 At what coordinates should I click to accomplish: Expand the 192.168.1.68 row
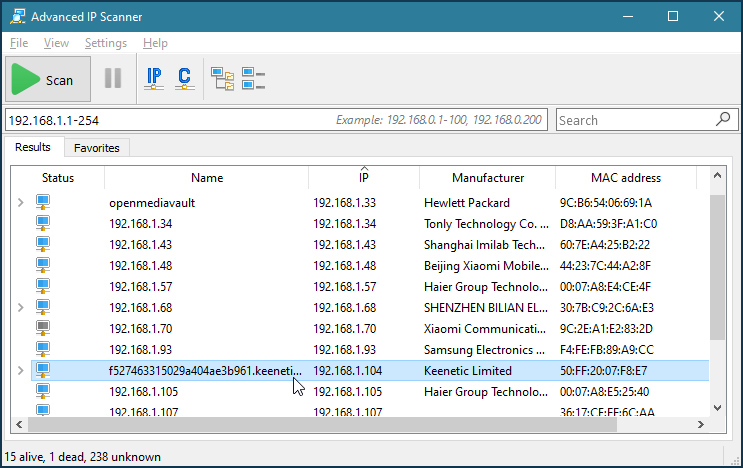pos(20,307)
